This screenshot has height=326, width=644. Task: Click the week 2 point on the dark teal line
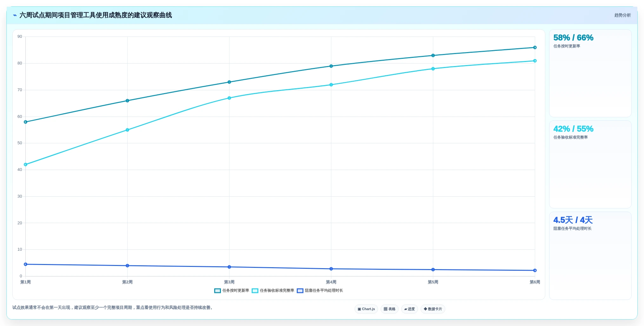tap(127, 101)
